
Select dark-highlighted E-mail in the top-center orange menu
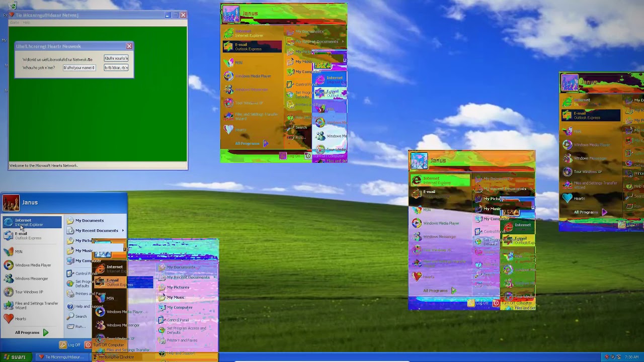pyautogui.click(x=252, y=47)
